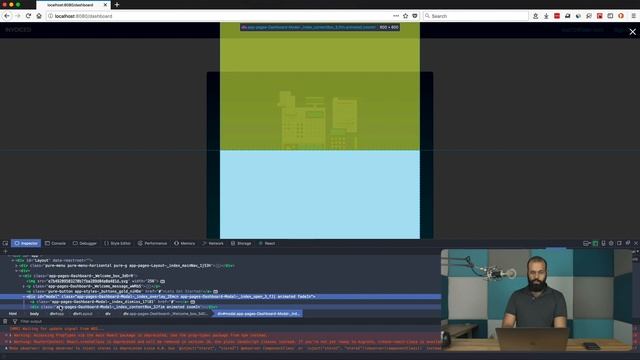Open the page actions three-dot menu
This screenshot has height=360, width=640.
(396, 16)
